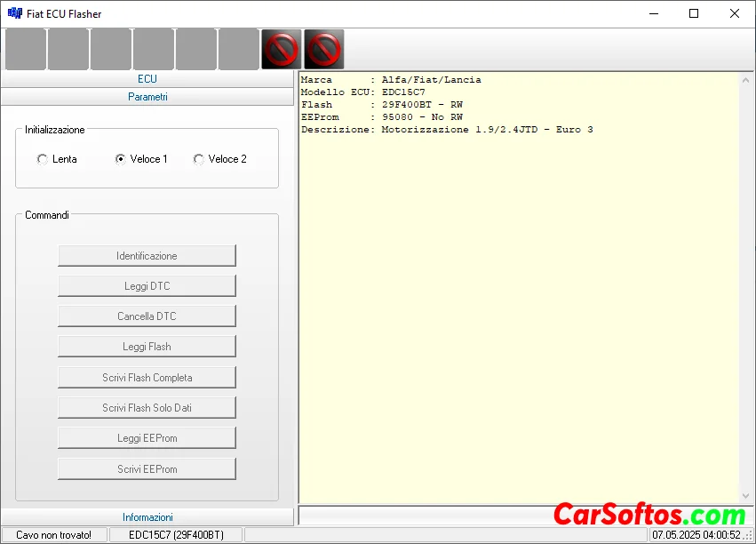Click the Leggi Flash button

[147, 347]
